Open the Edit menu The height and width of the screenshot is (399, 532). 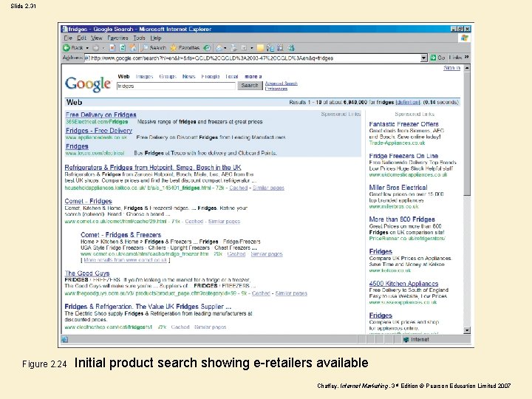coord(81,38)
